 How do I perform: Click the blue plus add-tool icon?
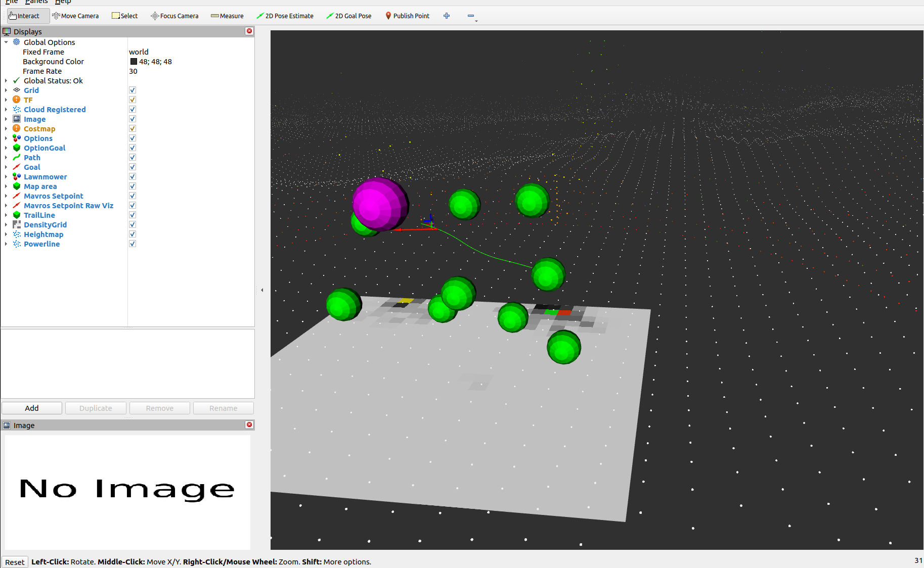click(x=447, y=16)
